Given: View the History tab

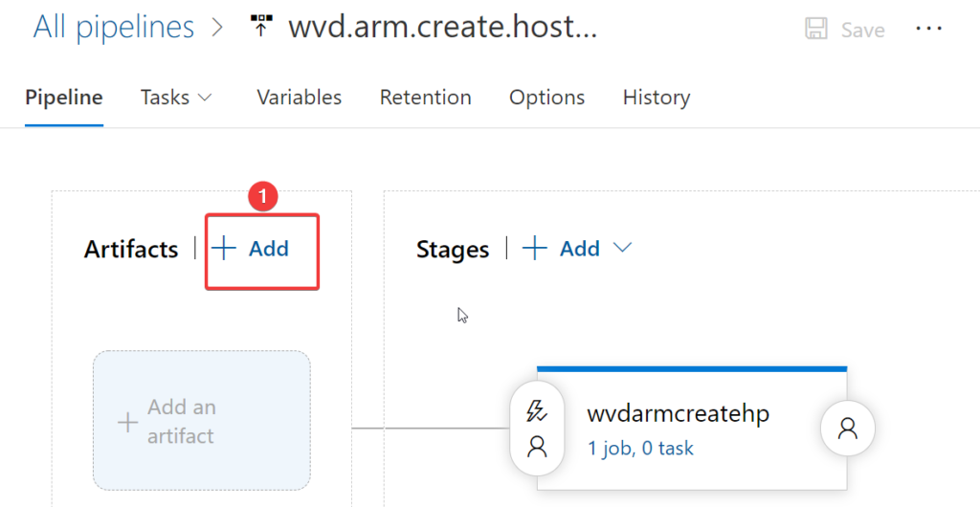Looking at the screenshot, I should 656,98.
